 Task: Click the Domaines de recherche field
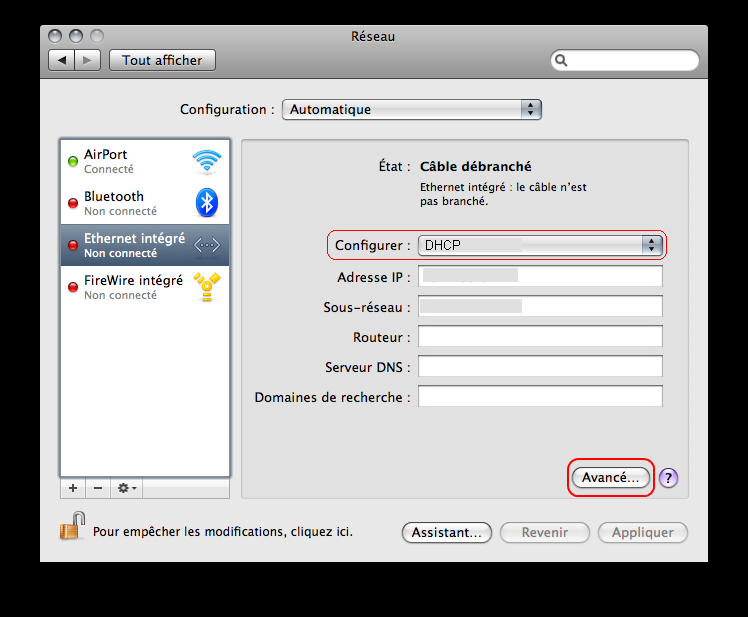pyautogui.click(x=540, y=397)
